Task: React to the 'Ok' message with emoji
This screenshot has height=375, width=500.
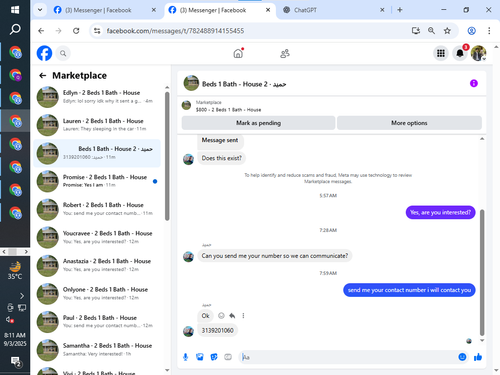Action: click(x=221, y=316)
